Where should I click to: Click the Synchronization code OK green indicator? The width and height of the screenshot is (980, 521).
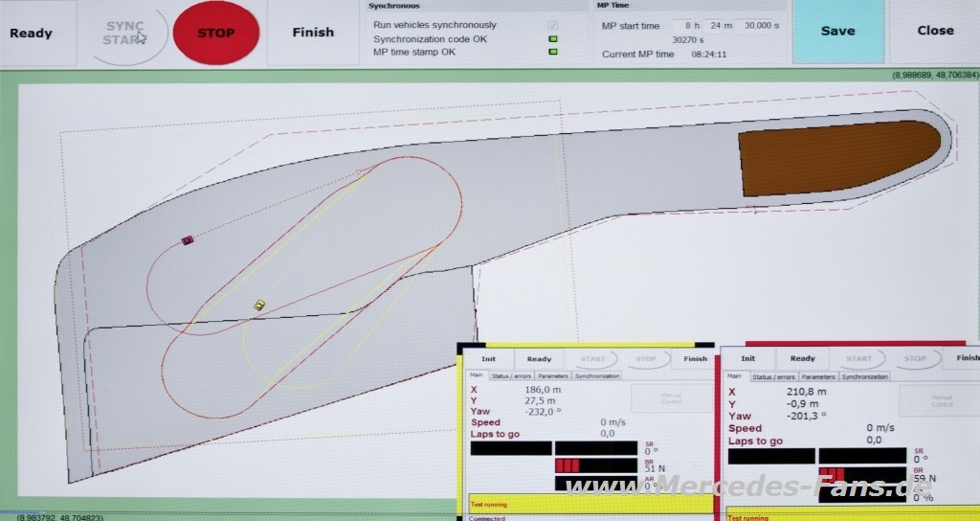552,39
